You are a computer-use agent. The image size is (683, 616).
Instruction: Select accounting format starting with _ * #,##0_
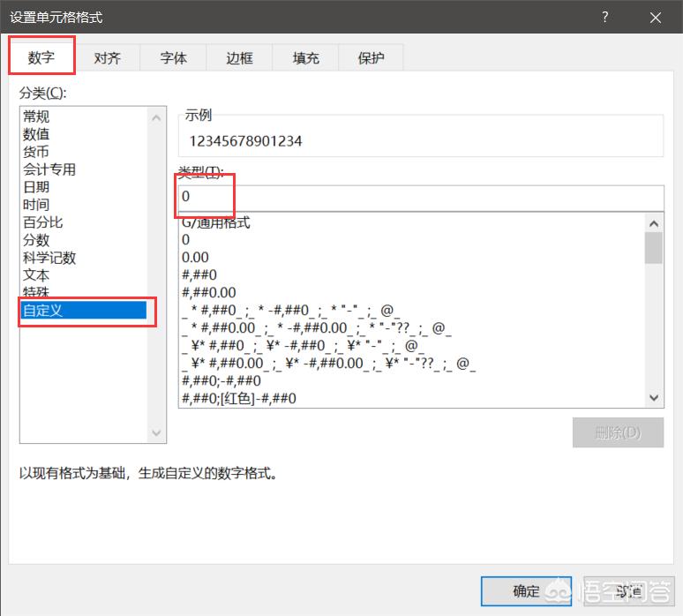point(290,310)
